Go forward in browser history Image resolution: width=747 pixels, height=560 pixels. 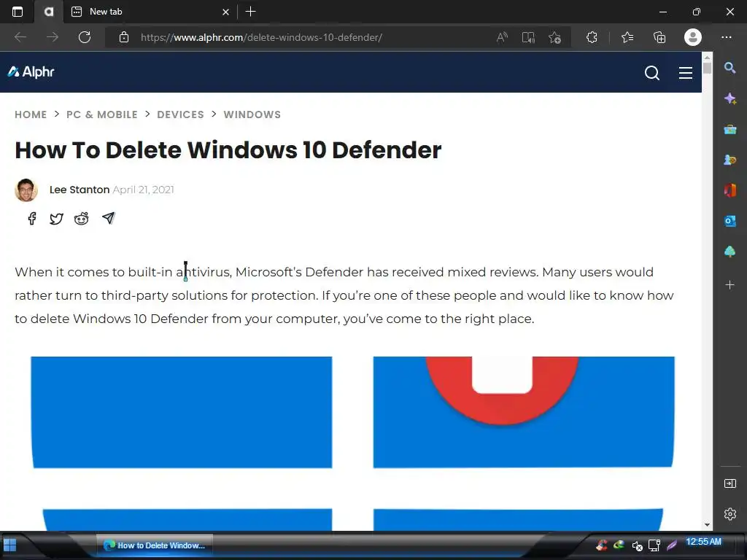pyautogui.click(x=53, y=37)
